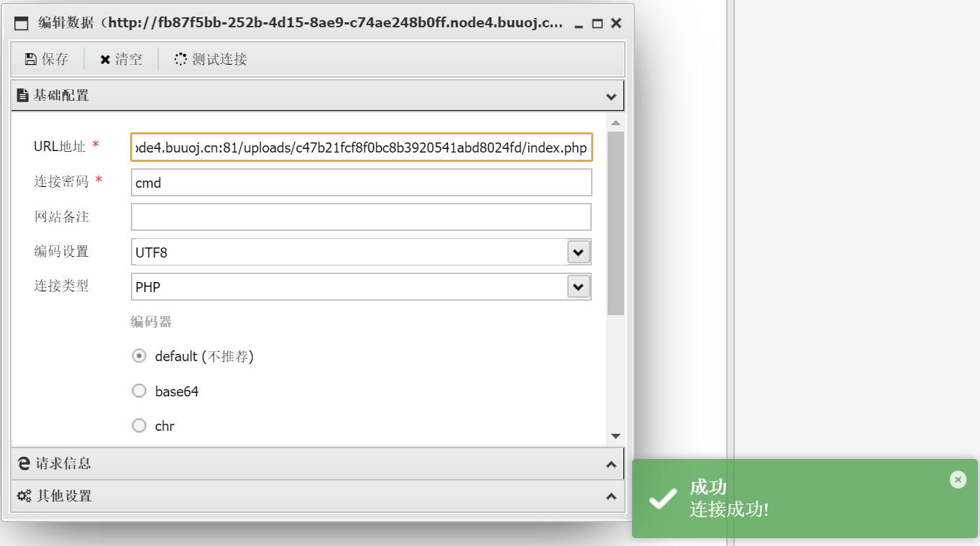Screen dimensions: 980x546
Task: Click the dialog title 编辑数据 text
Action: 66,23
